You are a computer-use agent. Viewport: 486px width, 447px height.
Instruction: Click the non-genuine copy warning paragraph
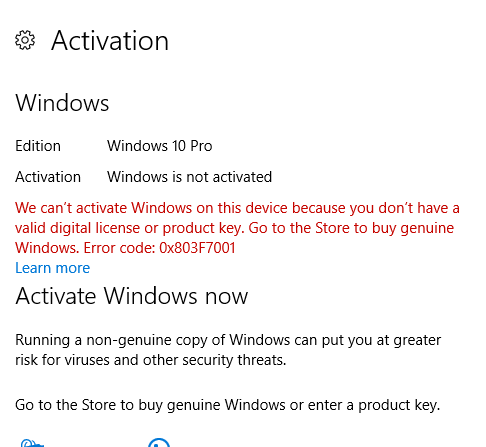click(x=228, y=350)
